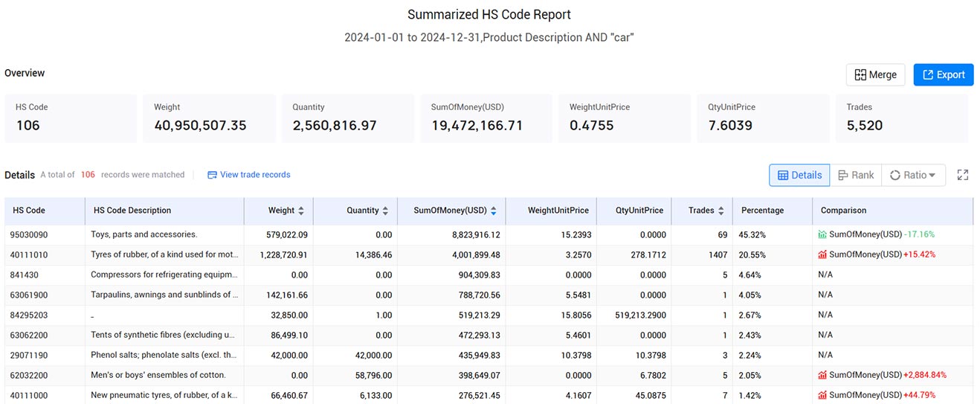980x404 pixels.
Task: Select HS Code 63061900 cell
Action: (45, 295)
